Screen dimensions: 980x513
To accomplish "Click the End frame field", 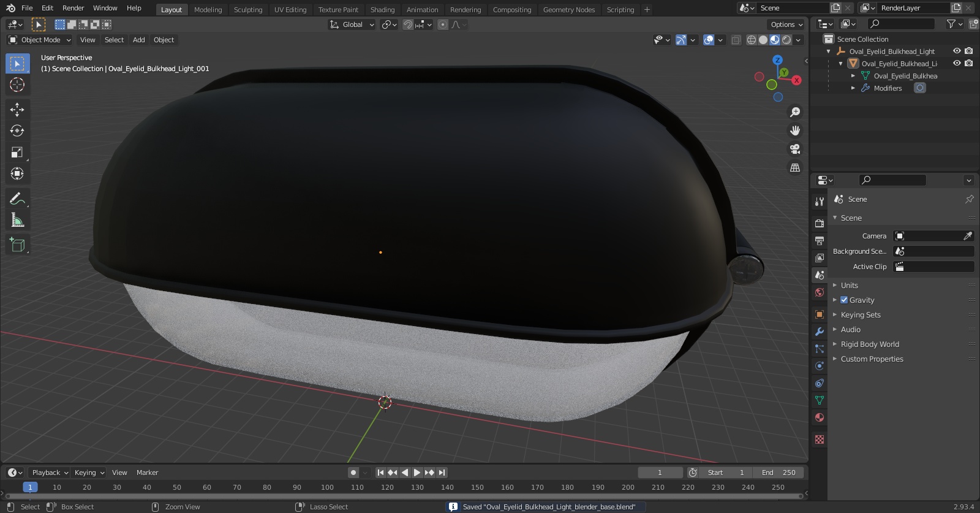I will click(x=778, y=473).
